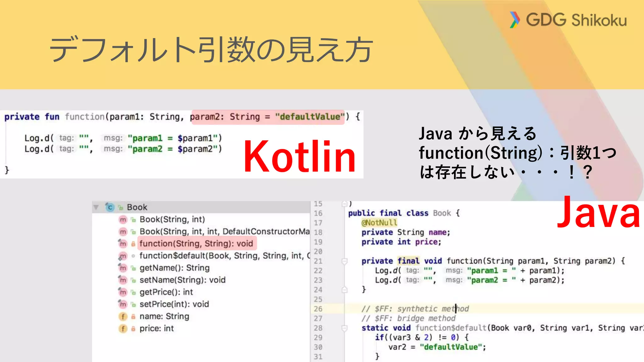
Task: Click the method icon for getPrice(): int
Action: [123, 292]
